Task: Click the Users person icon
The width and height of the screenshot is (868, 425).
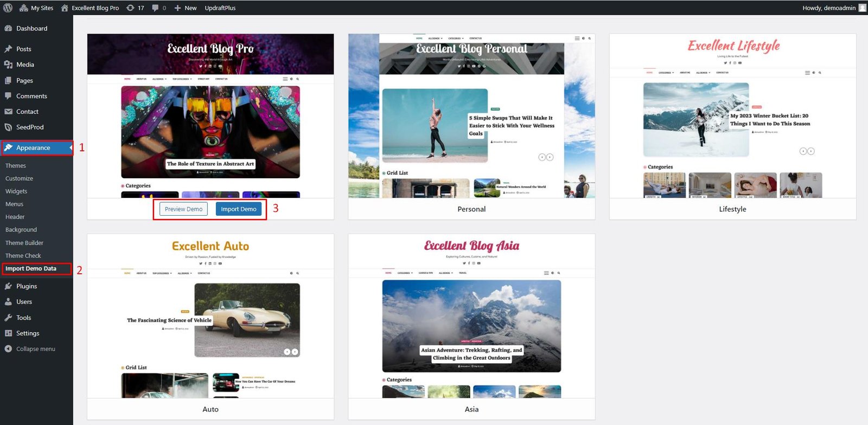Action: [x=8, y=302]
